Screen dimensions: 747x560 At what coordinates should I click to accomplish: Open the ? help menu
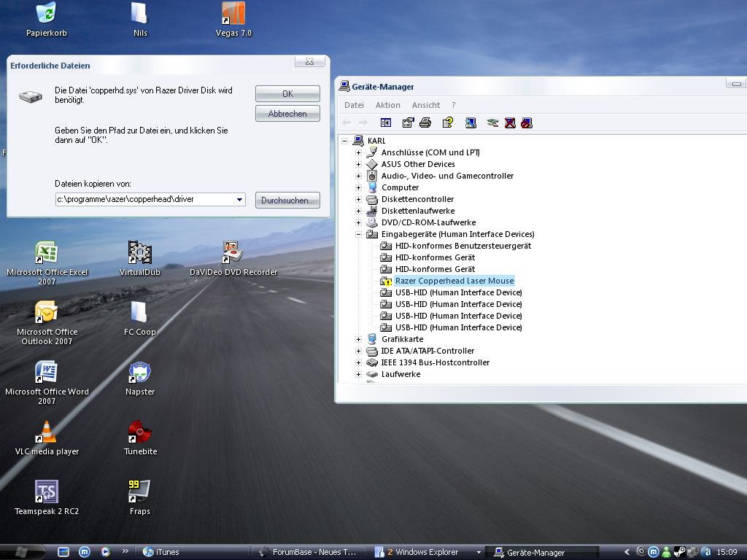454,105
